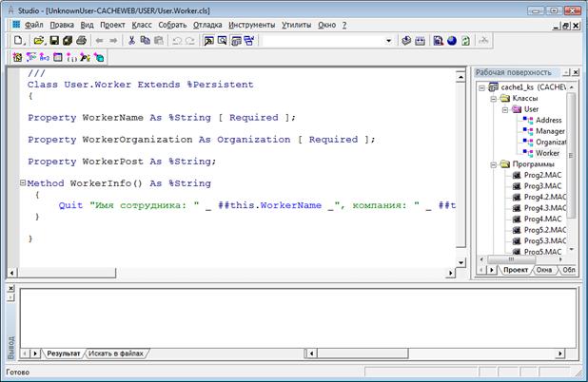
Task: Switch to the Искать в файлах tab
Action: click(116, 353)
